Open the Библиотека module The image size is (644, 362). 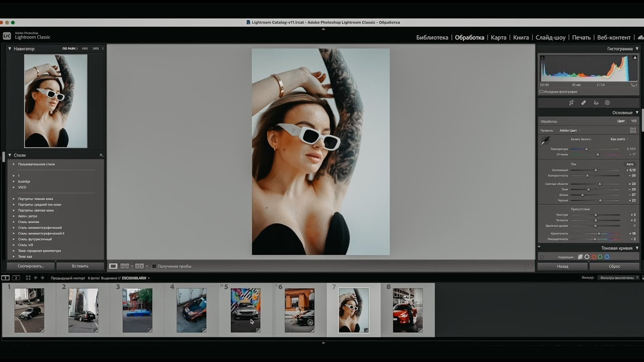click(x=432, y=38)
